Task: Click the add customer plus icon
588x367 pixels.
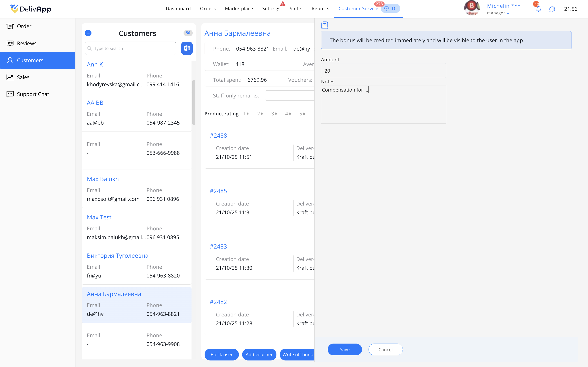Action: pos(88,33)
